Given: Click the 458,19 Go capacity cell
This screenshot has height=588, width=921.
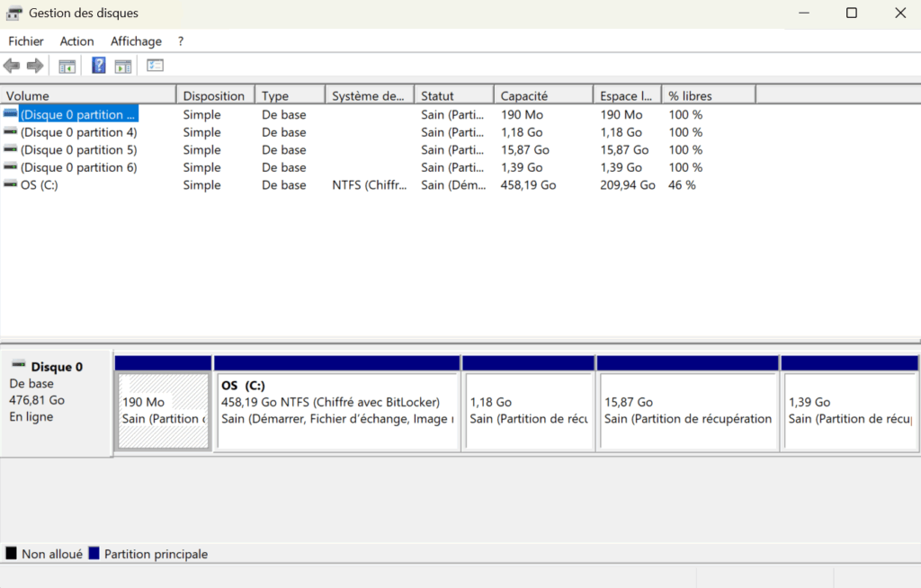Looking at the screenshot, I should 528,185.
